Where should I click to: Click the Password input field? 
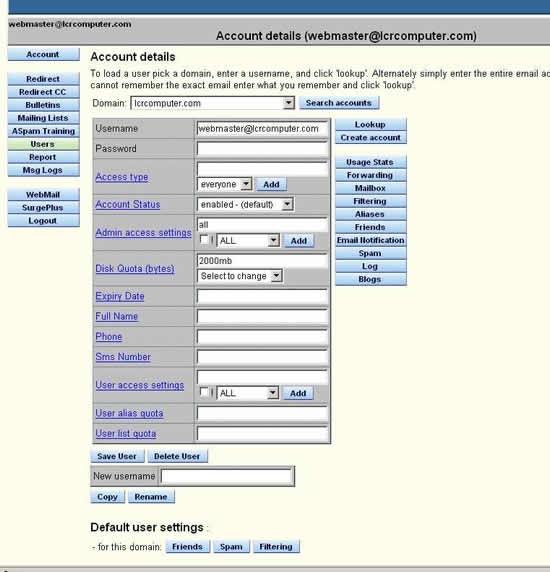coord(262,149)
